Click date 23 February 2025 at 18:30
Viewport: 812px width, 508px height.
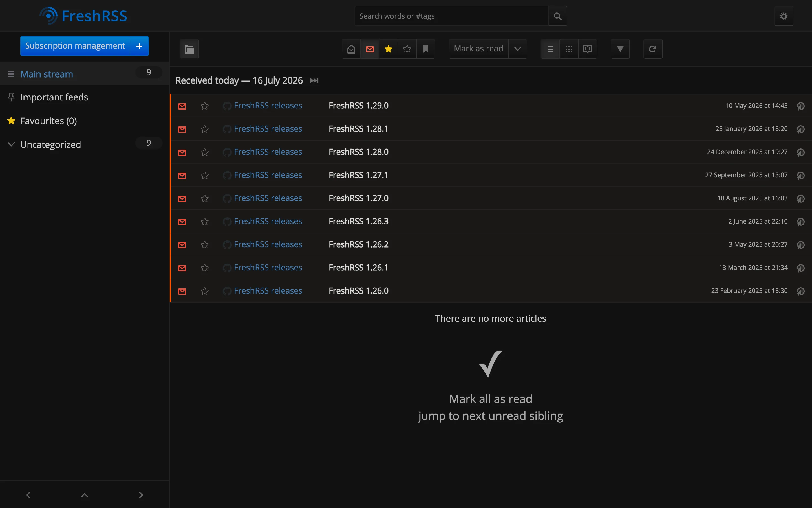click(749, 291)
